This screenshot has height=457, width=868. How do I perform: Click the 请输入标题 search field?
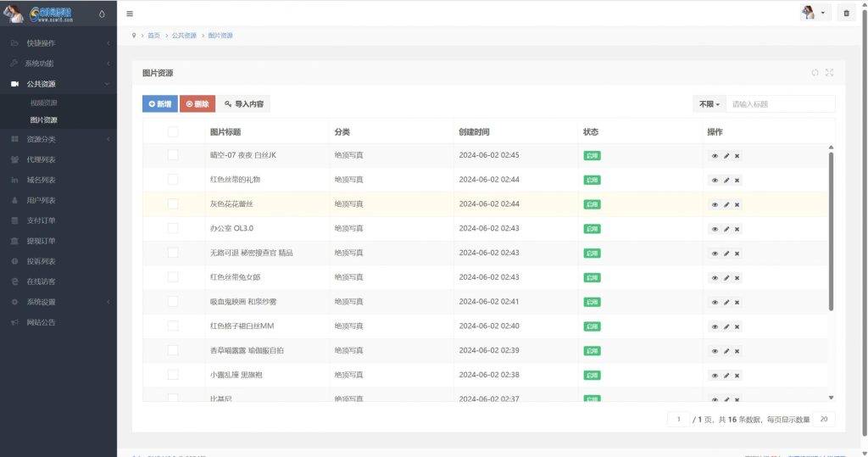[780, 104]
